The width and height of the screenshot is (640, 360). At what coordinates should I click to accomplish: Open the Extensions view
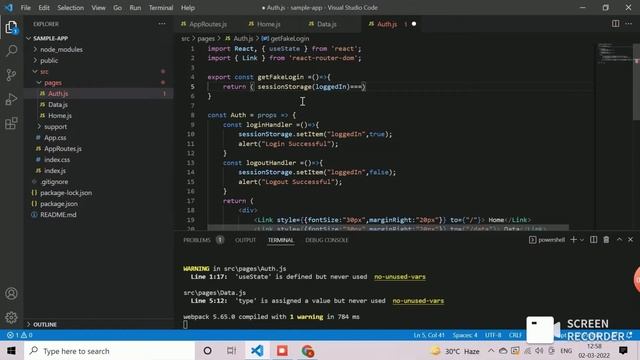point(11,123)
